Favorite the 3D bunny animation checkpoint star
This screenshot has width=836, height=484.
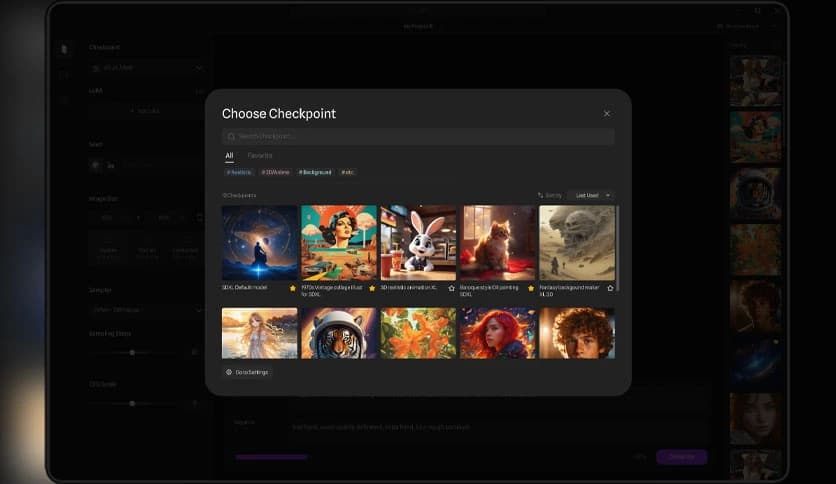(x=452, y=288)
